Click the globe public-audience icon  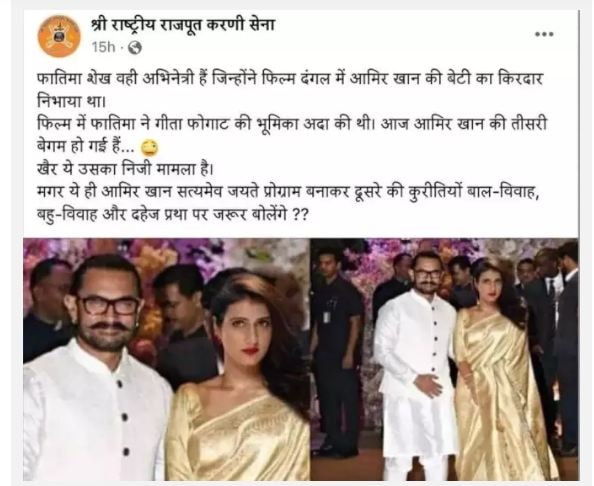135,48
